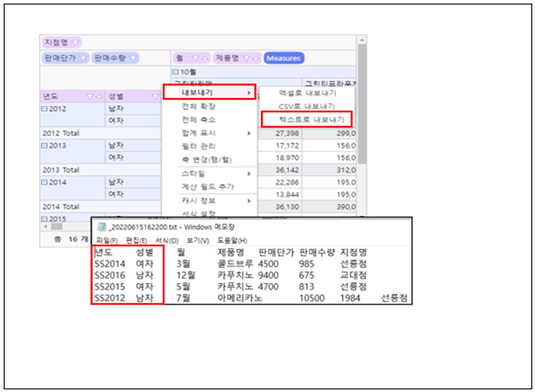Click the vertical scrollbar thumb of grid

362,104
